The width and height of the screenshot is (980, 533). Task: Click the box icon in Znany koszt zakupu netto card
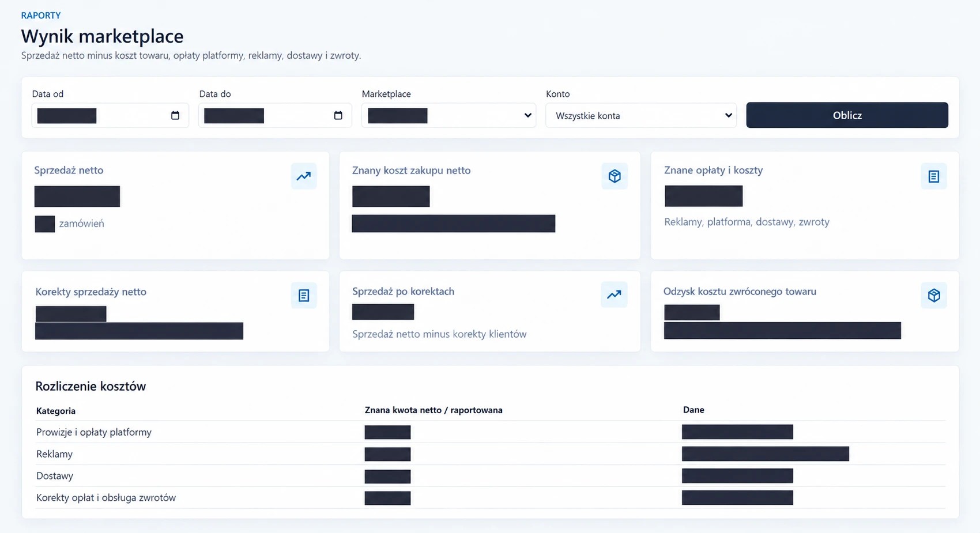pyautogui.click(x=615, y=176)
